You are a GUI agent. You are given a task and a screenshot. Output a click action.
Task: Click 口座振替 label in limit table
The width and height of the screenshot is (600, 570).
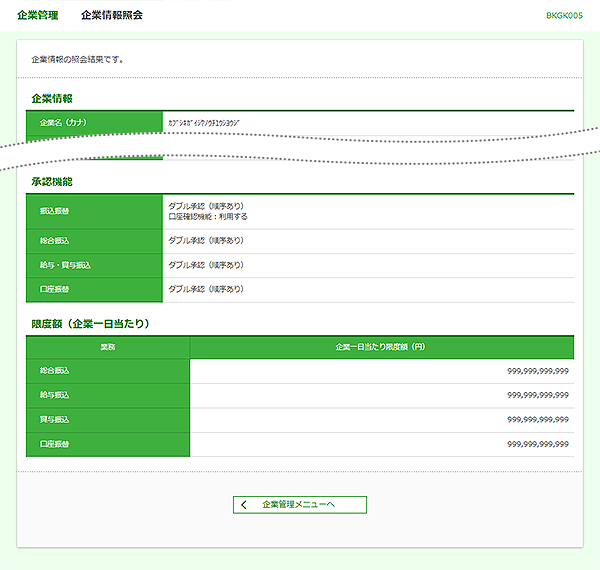point(54,445)
